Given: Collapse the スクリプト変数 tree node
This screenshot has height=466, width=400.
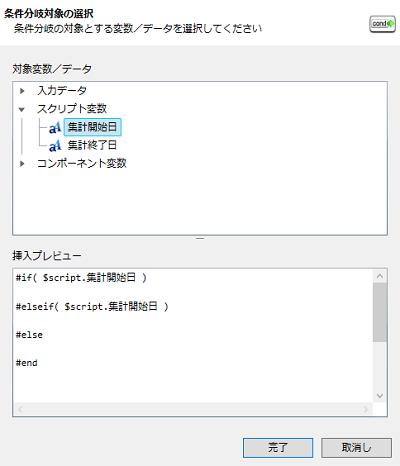Looking at the screenshot, I should tap(22, 109).
